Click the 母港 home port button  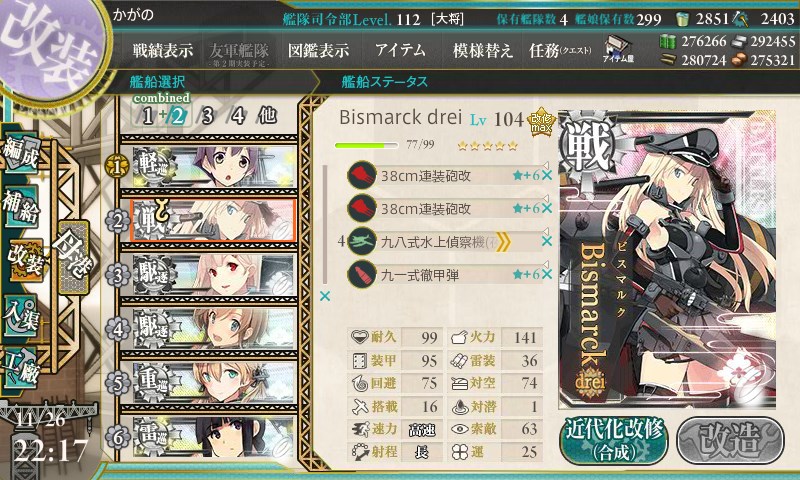[x=74, y=258]
